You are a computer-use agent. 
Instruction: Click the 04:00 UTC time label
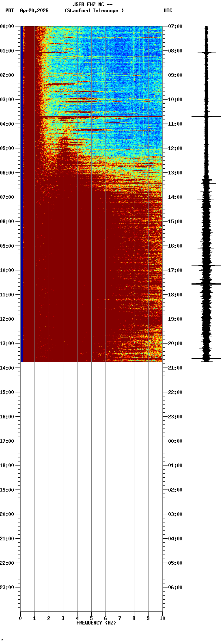tap(175, 539)
